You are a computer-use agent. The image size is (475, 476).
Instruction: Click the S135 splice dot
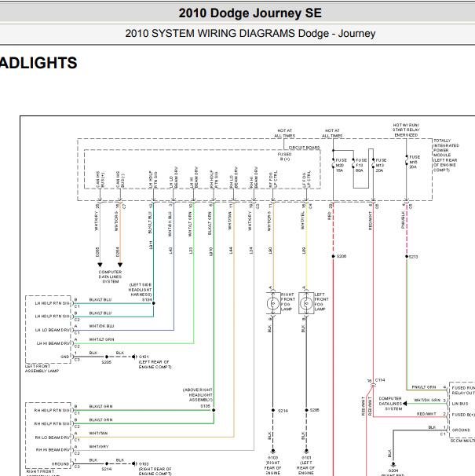(x=214, y=410)
